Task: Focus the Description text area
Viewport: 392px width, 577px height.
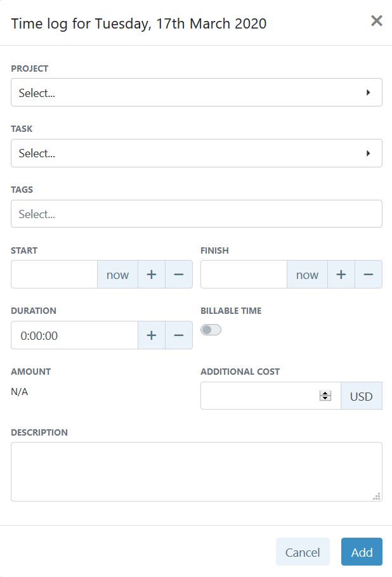Action: pos(197,472)
